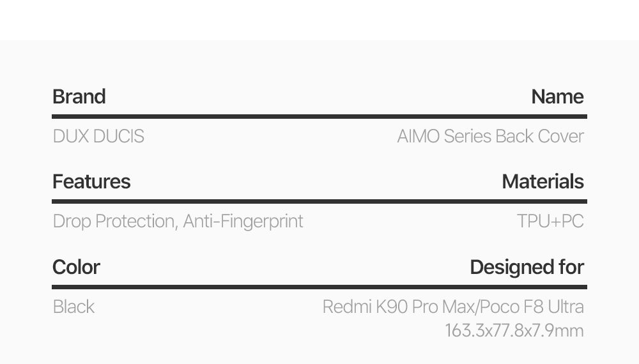Select the DUX DUCIS brand value

(98, 136)
